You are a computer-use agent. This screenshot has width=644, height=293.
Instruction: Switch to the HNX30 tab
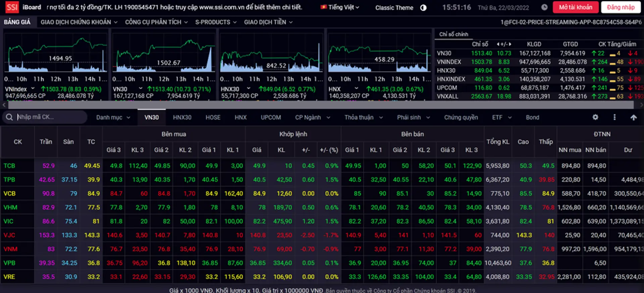tap(182, 117)
